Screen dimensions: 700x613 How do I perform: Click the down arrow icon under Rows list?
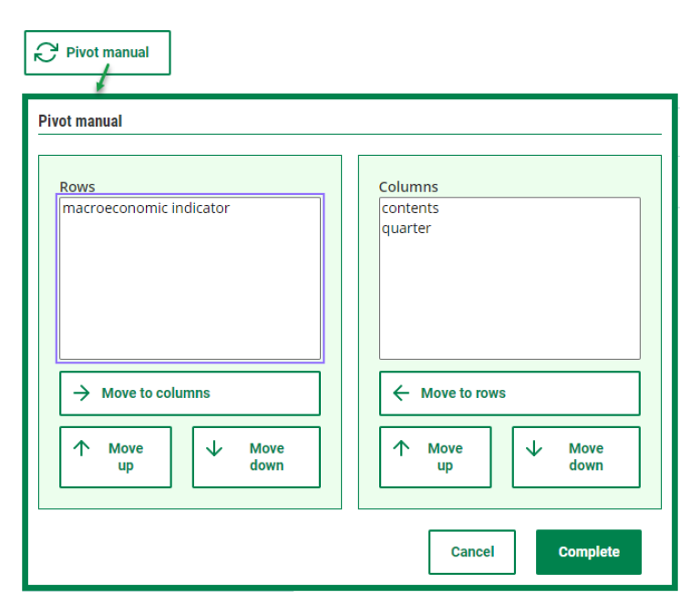214,449
